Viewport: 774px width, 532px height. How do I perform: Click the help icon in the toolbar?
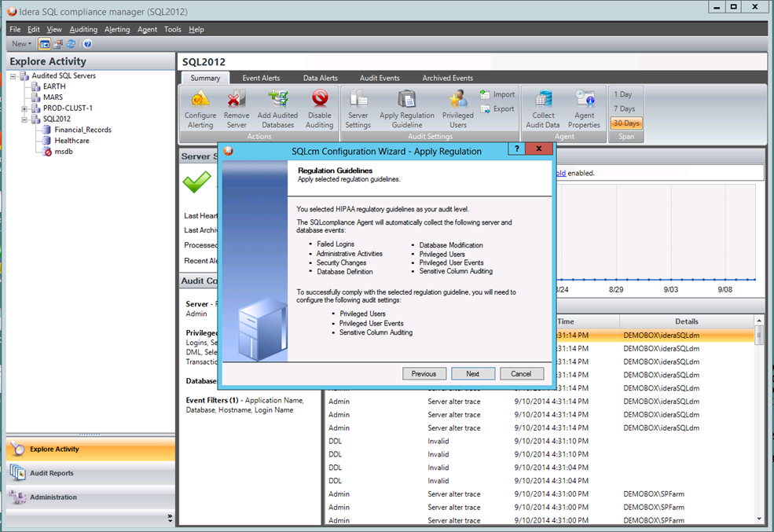pyautogui.click(x=87, y=44)
